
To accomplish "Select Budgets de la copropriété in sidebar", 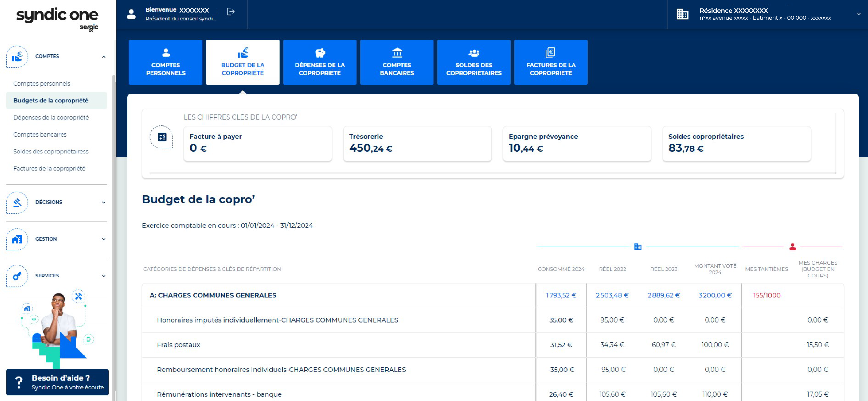I will [x=57, y=100].
